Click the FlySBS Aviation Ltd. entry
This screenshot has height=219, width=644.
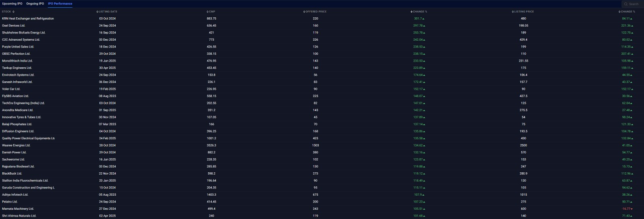pyautogui.click(x=15, y=96)
